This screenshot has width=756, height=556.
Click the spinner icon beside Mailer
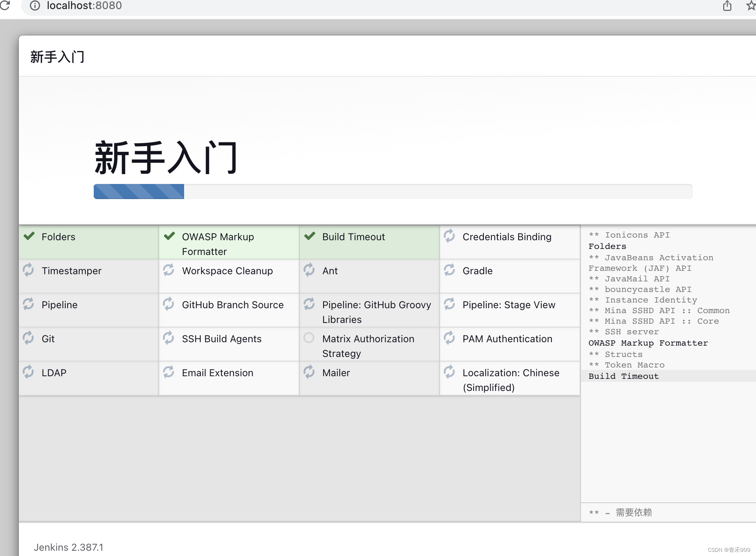click(309, 372)
